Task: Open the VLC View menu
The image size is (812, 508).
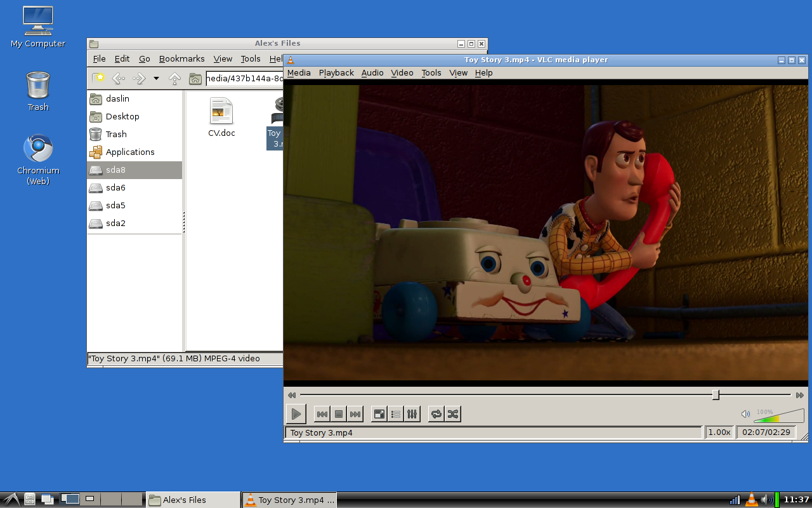Action: pos(459,72)
